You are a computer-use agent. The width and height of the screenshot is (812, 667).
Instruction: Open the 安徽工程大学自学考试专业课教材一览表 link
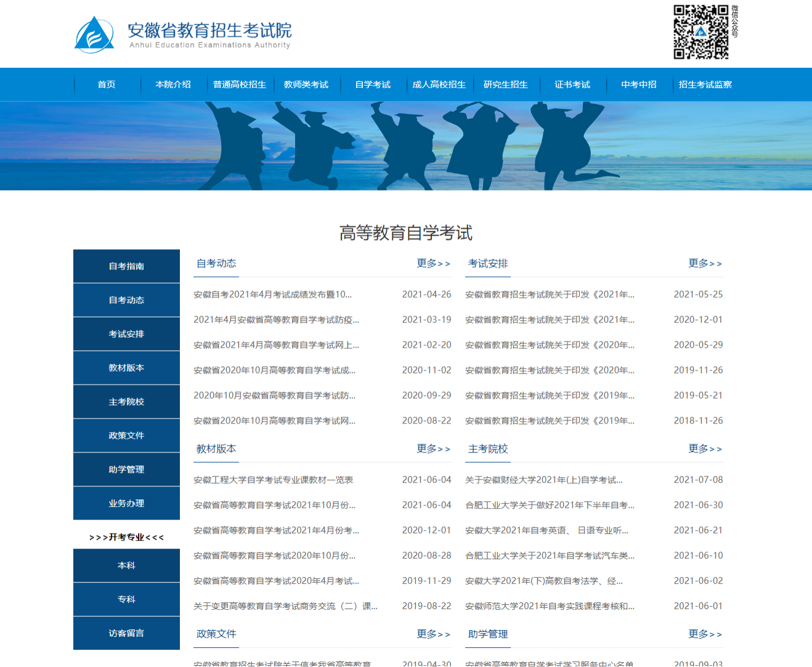[x=273, y=480]
